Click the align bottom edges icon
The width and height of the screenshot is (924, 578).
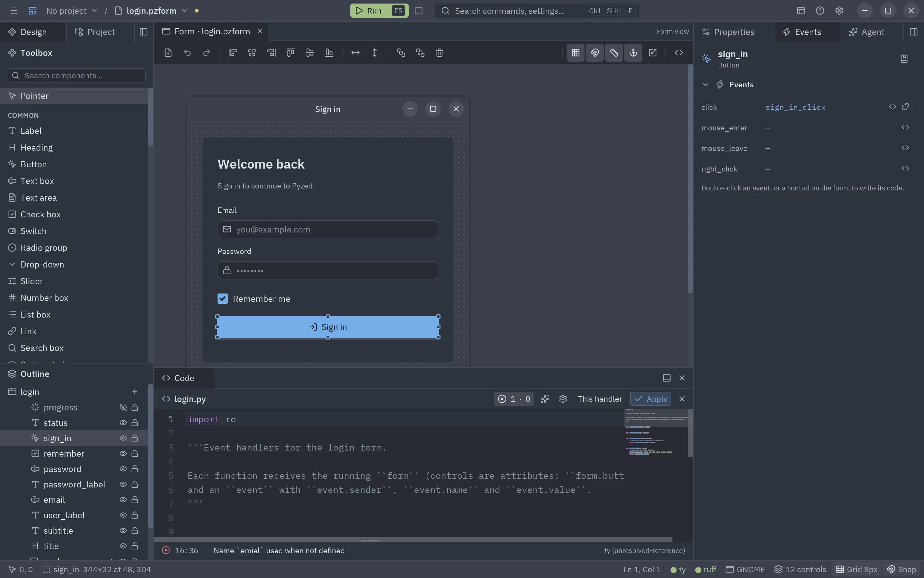(329, 53)
